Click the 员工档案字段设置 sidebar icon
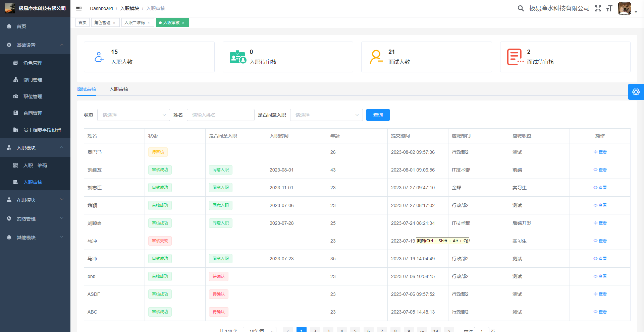The width and height of the screenshot is (644, 332). click(x=16, y=130)
